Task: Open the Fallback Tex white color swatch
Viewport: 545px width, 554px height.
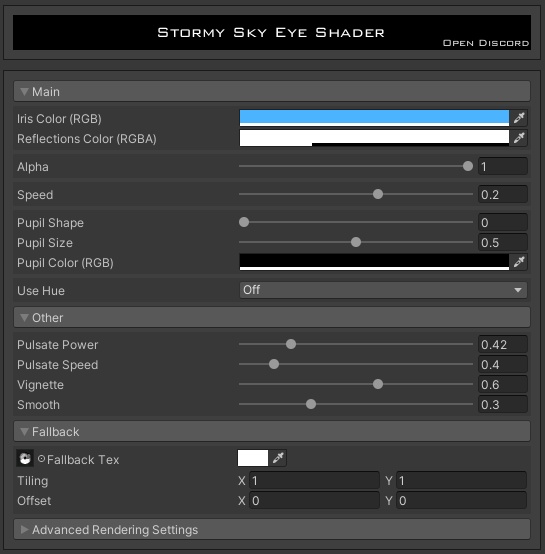Action: click(x=253, y=458)
